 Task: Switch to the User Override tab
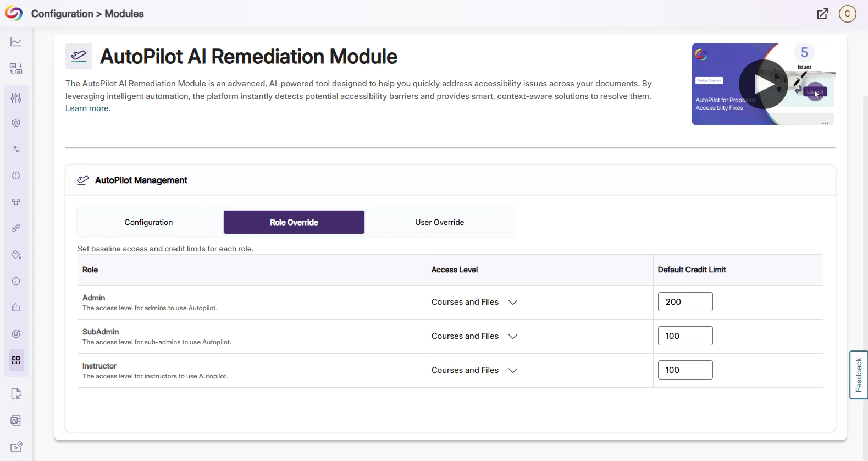point(440,222)
